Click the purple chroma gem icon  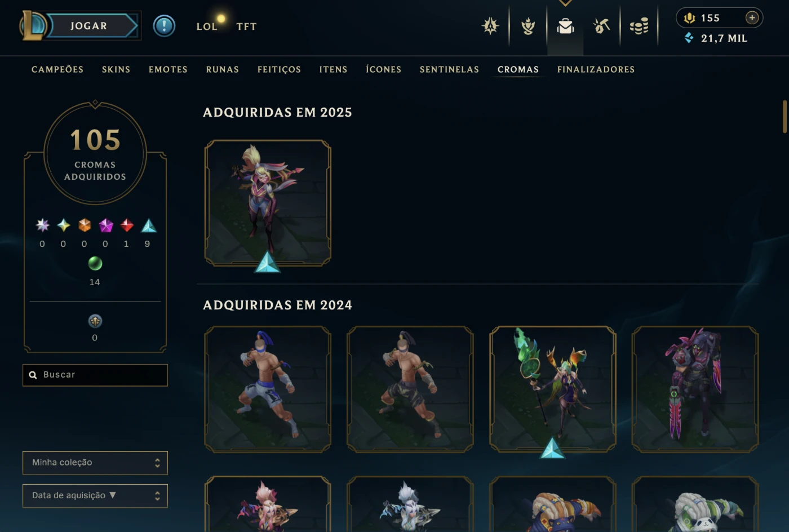point(106,225)
